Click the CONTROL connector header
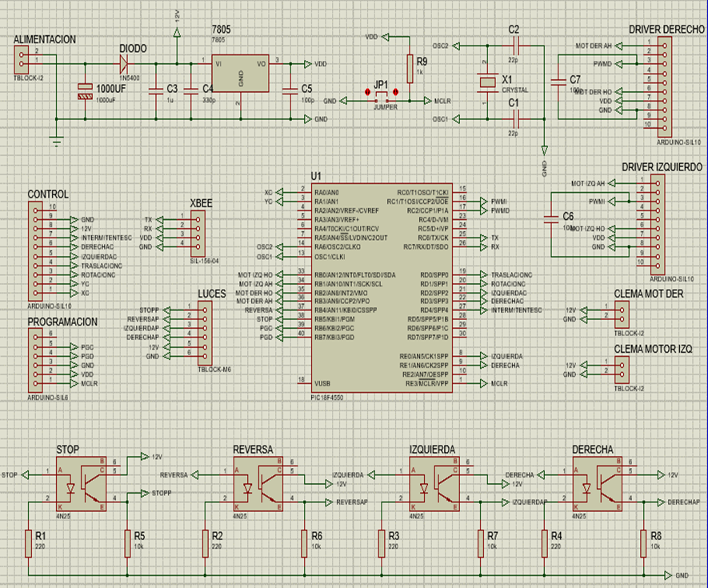Viewport: 708px width, 588px height. [x=38, y=250]
